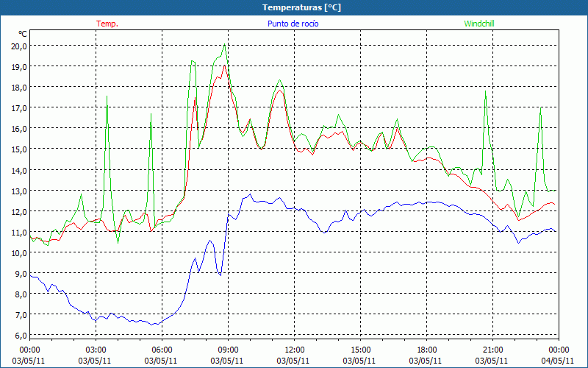Click the 12:00 time axis label
Image resolution: width=588 pixels, height=368 pixels.
(x=295, y=350)
